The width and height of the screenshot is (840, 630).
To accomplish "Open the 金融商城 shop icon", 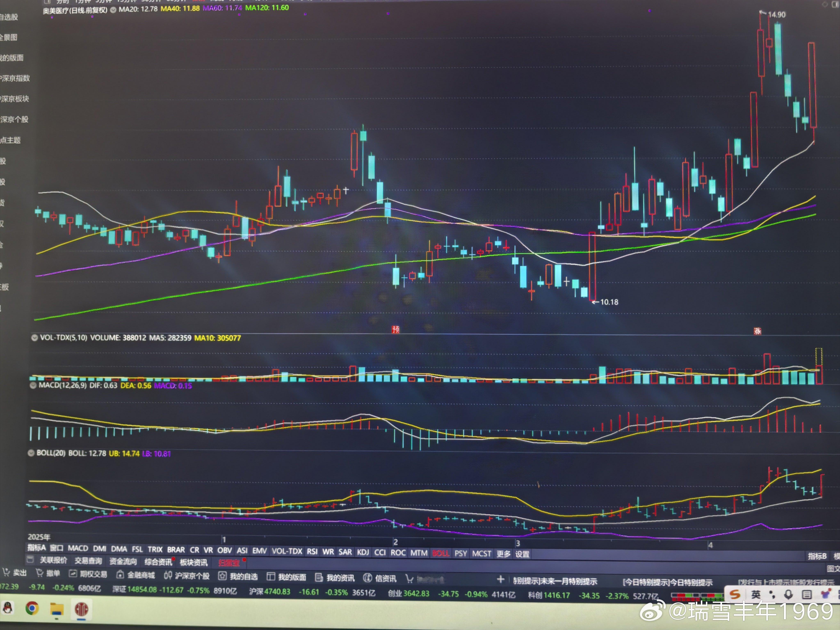I will (120, 575).
